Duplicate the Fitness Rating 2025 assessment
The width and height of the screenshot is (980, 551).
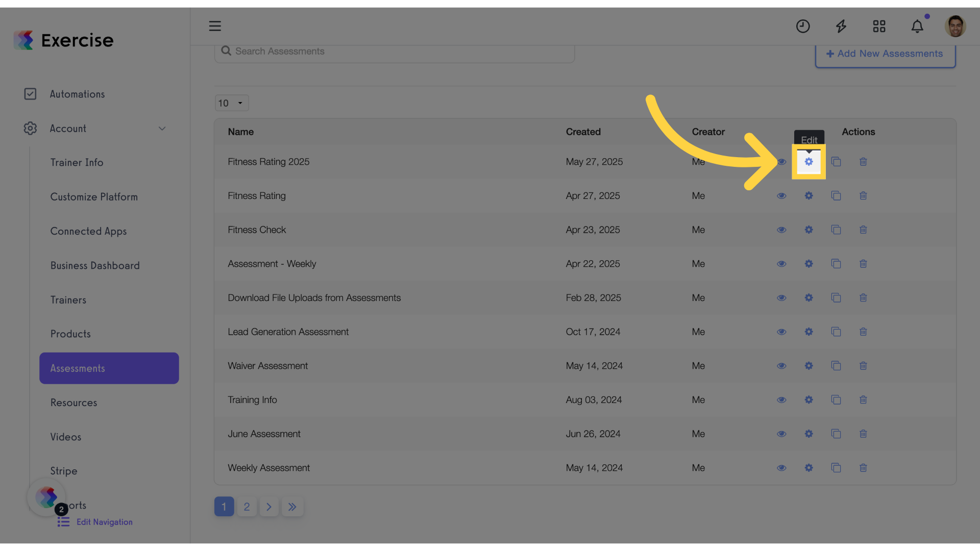(x=836, y=162)
